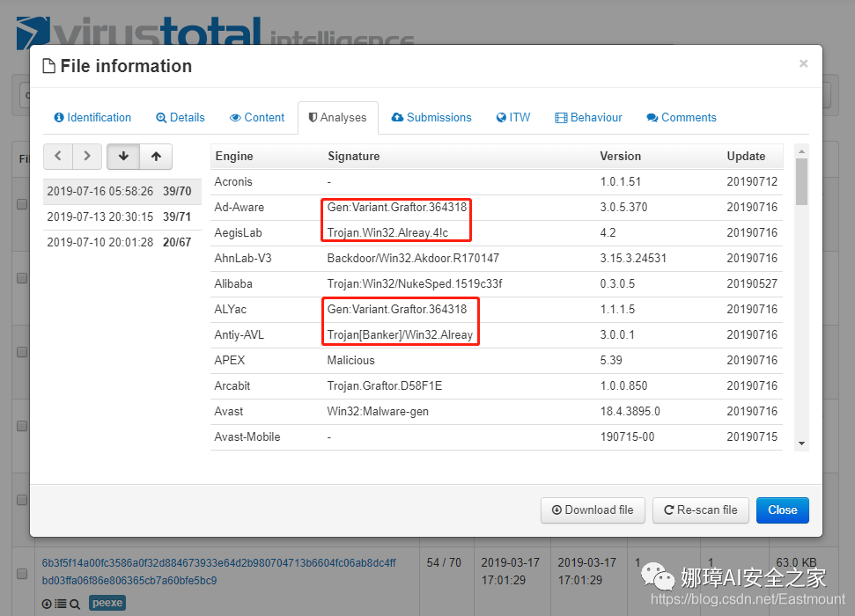Click the APEX Malicious signature
This screenshot has width=855, height=616.
[350, 360]
